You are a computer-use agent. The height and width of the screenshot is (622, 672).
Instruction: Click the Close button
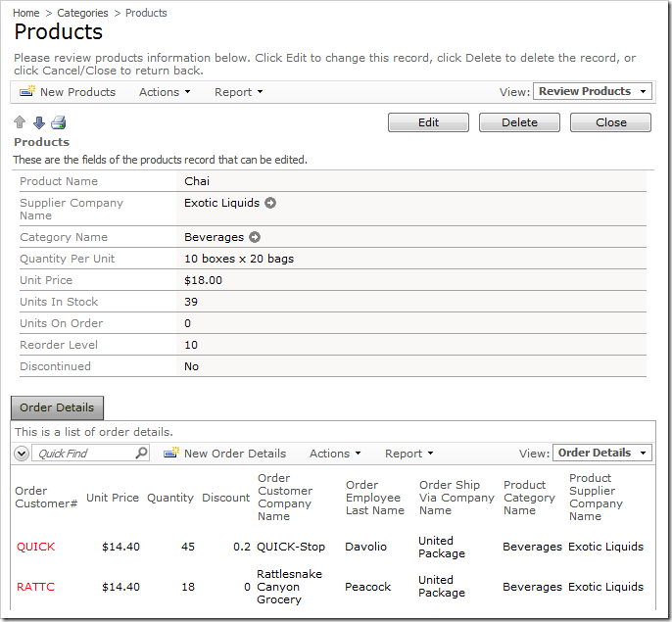(x=610, y=122)
